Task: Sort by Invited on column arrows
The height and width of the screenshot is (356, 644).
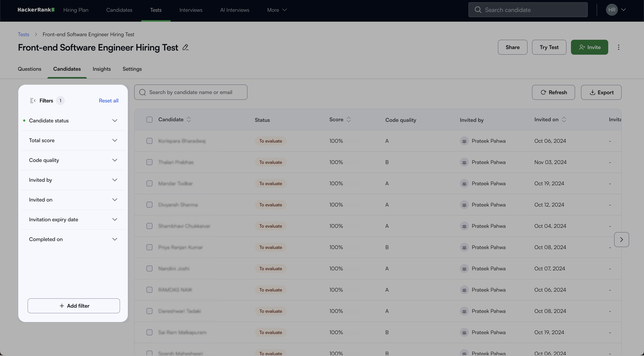Action: [564, 119]
